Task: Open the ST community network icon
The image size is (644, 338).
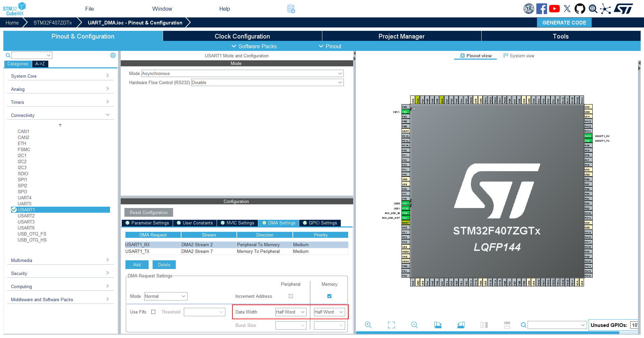Action: (605, 9)
